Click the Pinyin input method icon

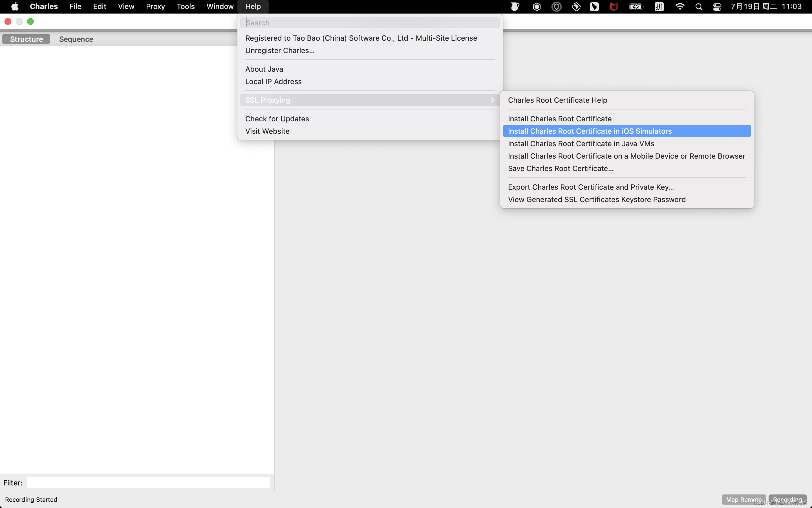pyautogui.click(x=659, y=7)
